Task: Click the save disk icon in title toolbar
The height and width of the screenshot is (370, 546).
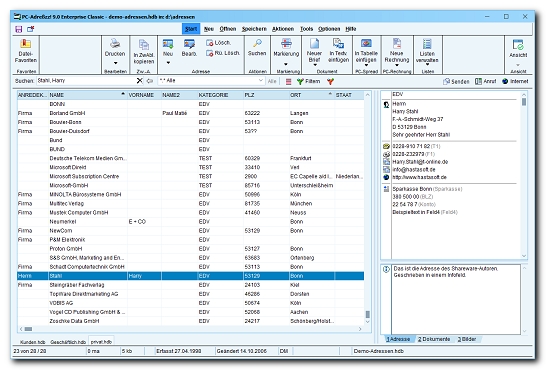Action: point(18,29)
